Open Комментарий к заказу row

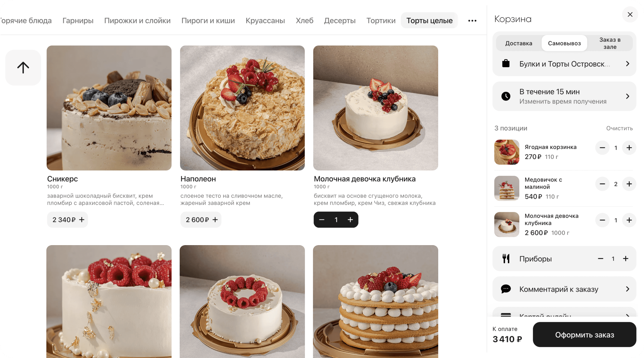[x=564, y=289]
